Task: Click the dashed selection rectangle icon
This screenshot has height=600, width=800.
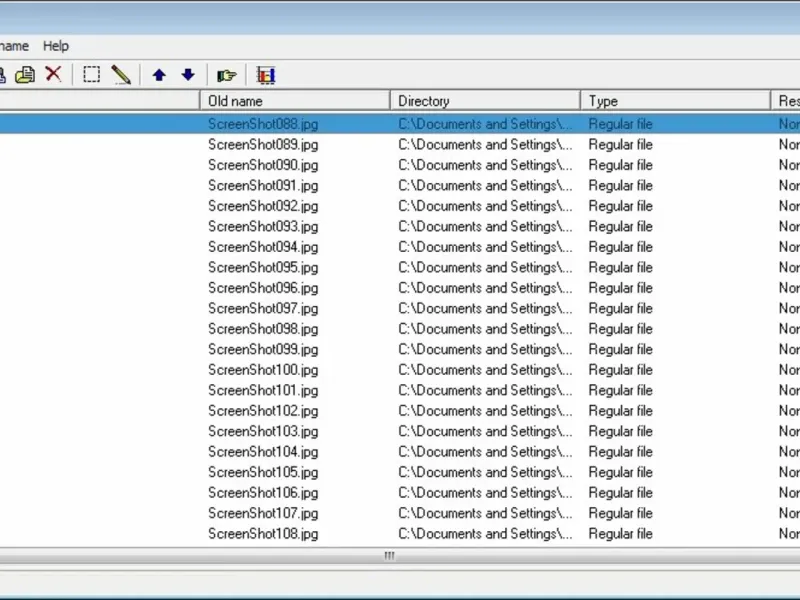Action: point(91,74)
